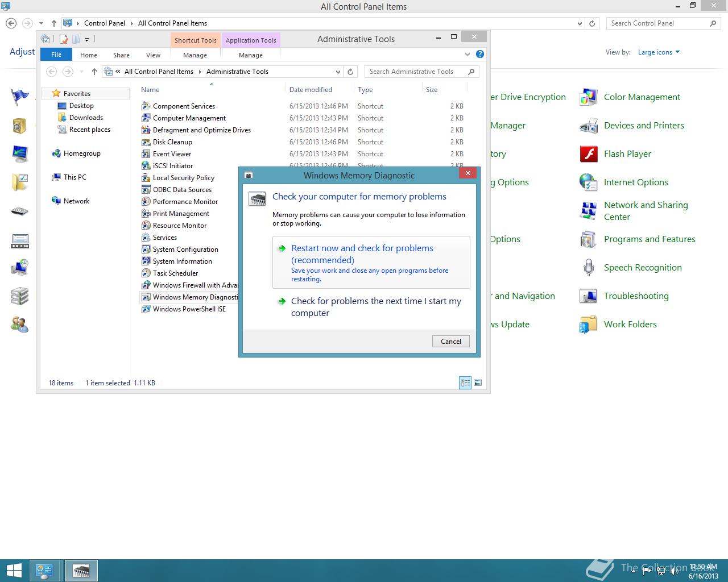Click the Disk Cleanup shortcut icon
Viewport: 728px width, 582px height.
pos(146,142)
